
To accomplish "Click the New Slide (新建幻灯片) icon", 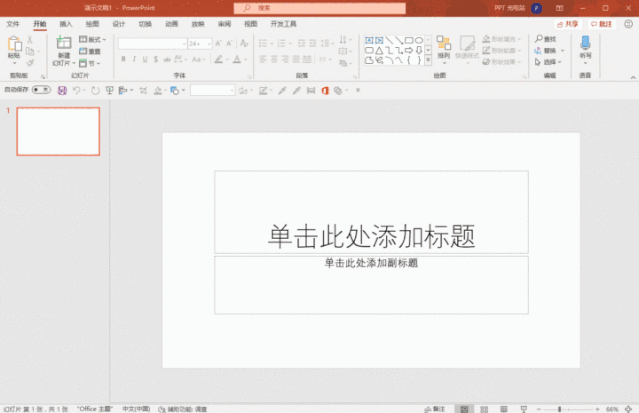I will (64, 43).
